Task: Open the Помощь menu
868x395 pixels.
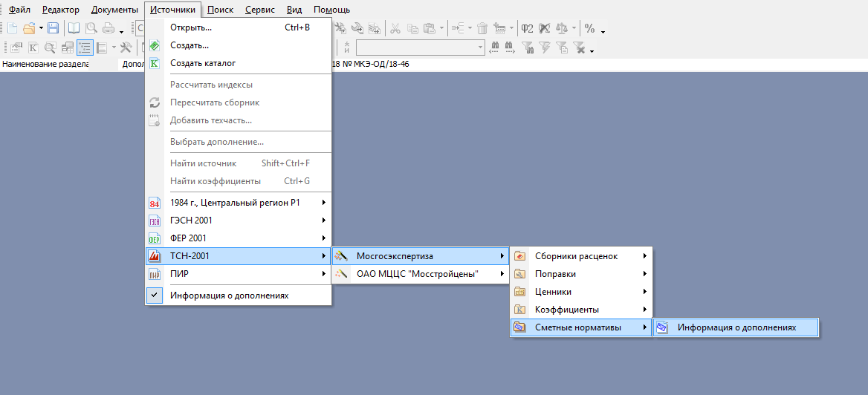Action: click(331, 10)
